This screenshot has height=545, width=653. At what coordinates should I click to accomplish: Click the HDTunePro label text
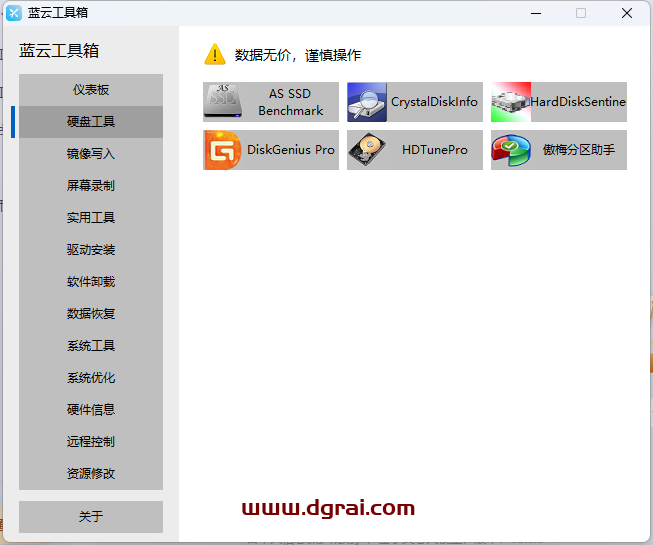[435, 150]
